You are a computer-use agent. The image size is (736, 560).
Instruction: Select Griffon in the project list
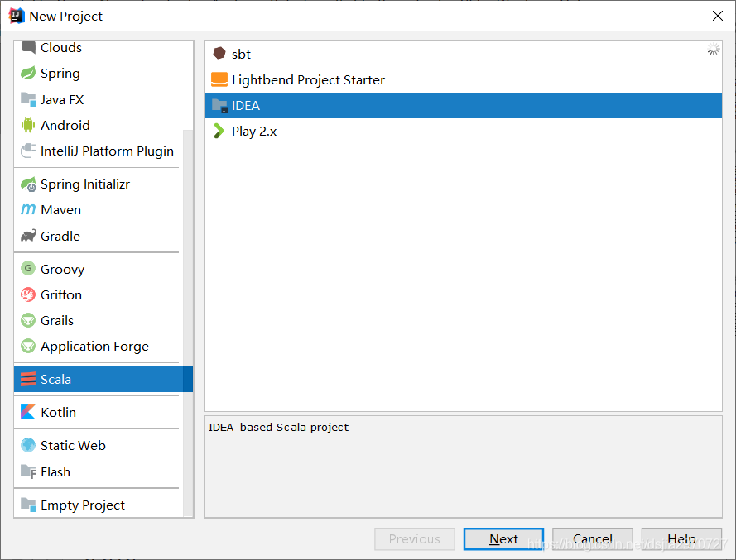(61, 294)
